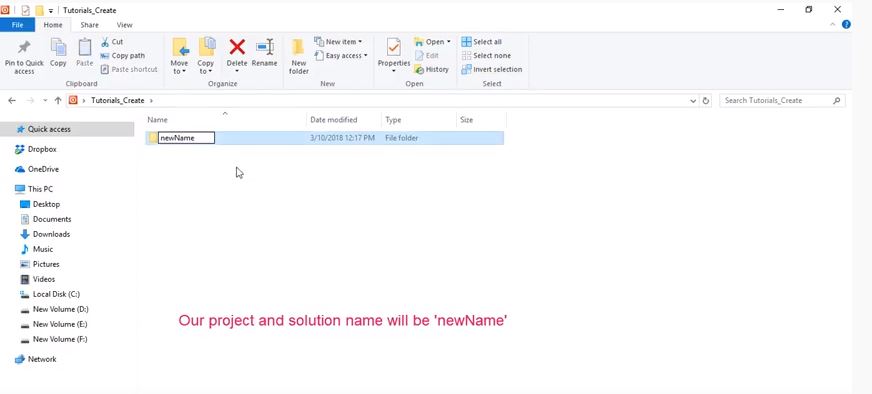Create a New folder
This screenshot has height=394, width=872.
tap(299, 56)
